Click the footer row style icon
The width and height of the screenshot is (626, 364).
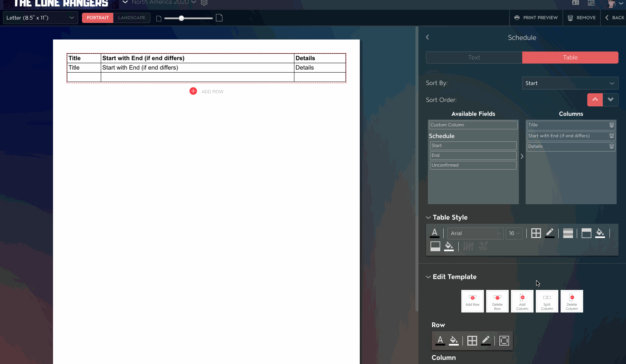coord(435,246)
